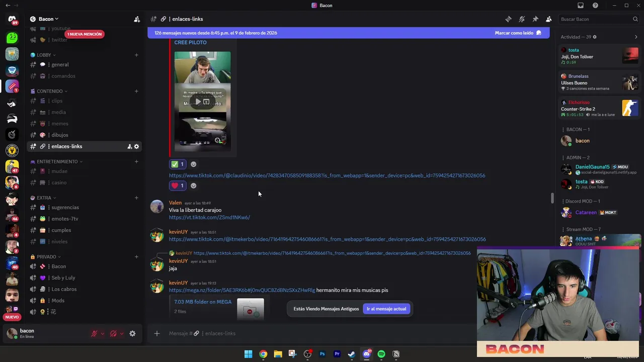644x362 pixels.
Task: Toggle the checkmark reaction with count 1
Action: (x=178, y=164)
